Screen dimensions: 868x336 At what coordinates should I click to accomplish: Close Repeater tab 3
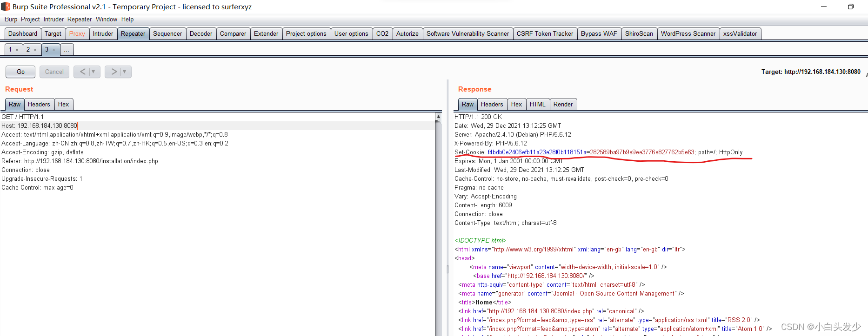(x=53, y=50)
